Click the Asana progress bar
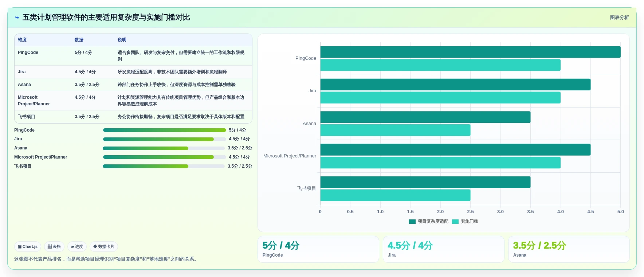The width and height of the screenshot is (644, 277). [x=164, y=148]
